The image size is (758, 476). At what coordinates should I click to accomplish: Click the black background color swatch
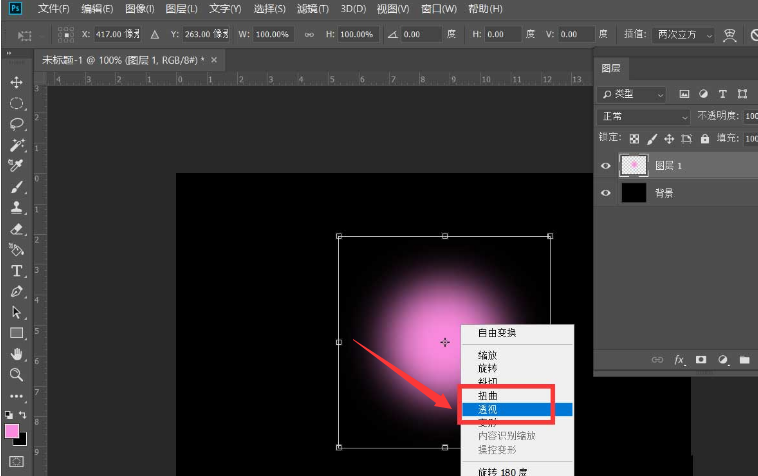point(21,440)
